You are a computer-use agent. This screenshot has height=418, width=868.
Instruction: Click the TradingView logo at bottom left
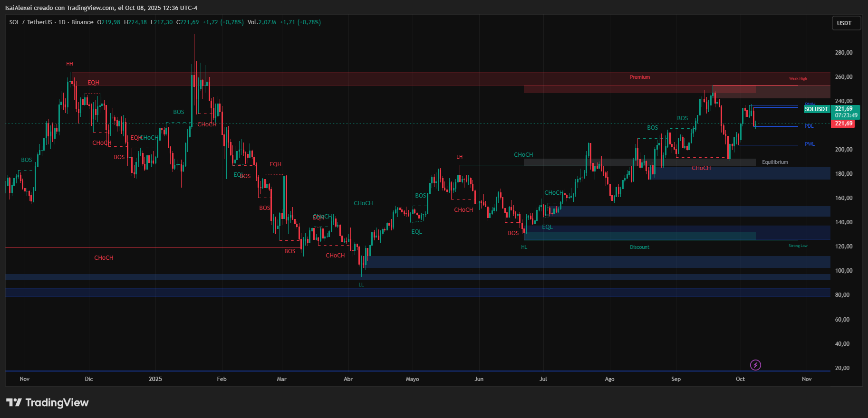(x=48, y=403)
